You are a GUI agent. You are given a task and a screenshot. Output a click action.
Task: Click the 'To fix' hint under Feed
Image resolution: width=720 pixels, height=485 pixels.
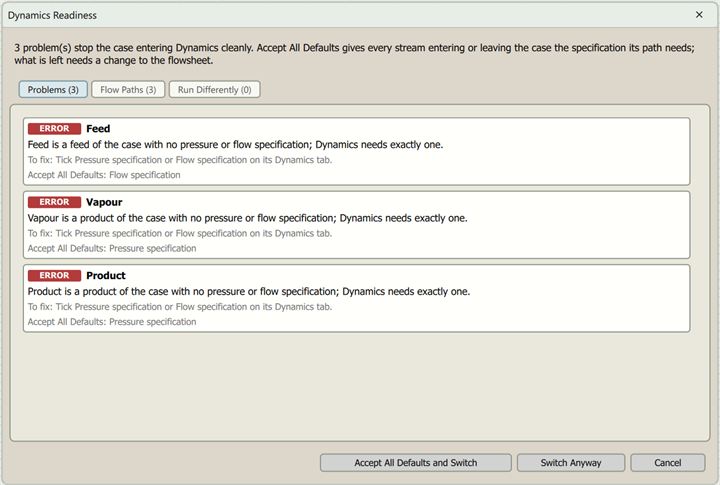click(x=180, y=160)
